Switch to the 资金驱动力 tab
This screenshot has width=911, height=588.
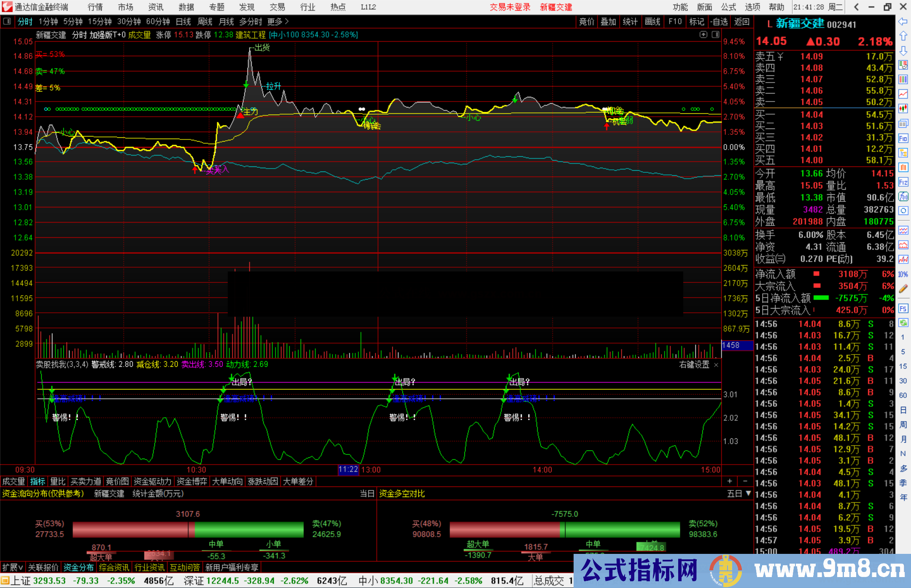(x=152, y=481)
